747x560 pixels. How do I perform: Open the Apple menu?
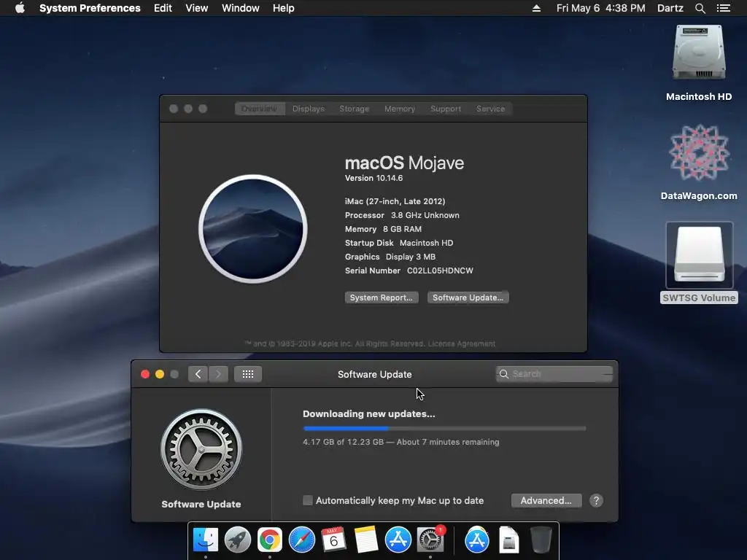tap(20, 8)
